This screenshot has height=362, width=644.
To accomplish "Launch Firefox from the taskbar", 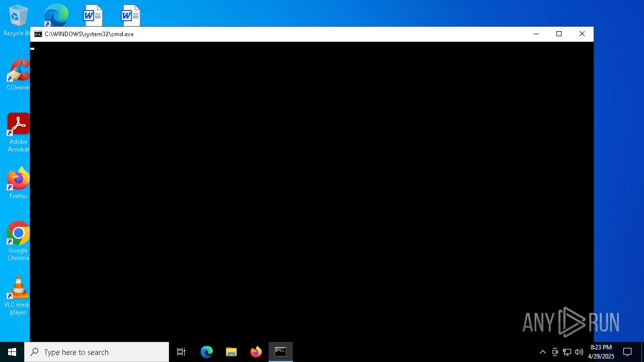I will 256,352.
